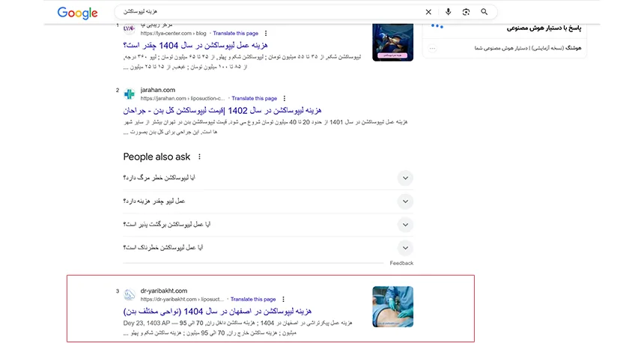Translate the dr-yaribakht.com result page

(252, 299)
